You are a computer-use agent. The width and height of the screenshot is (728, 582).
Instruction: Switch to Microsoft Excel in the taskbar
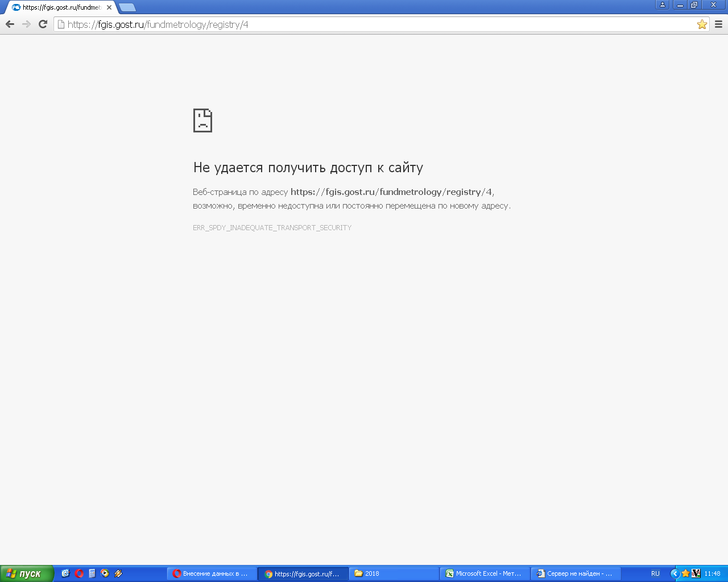(x=485, y=573)
